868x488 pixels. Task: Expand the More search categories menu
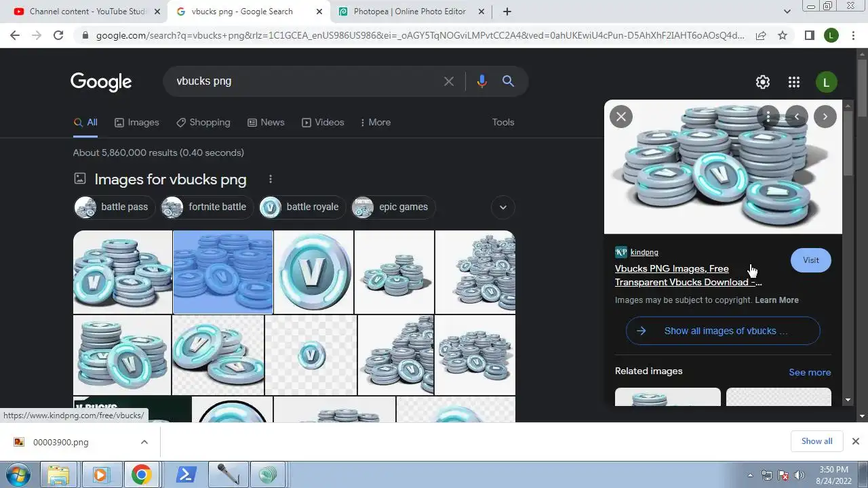coord(376,123)
